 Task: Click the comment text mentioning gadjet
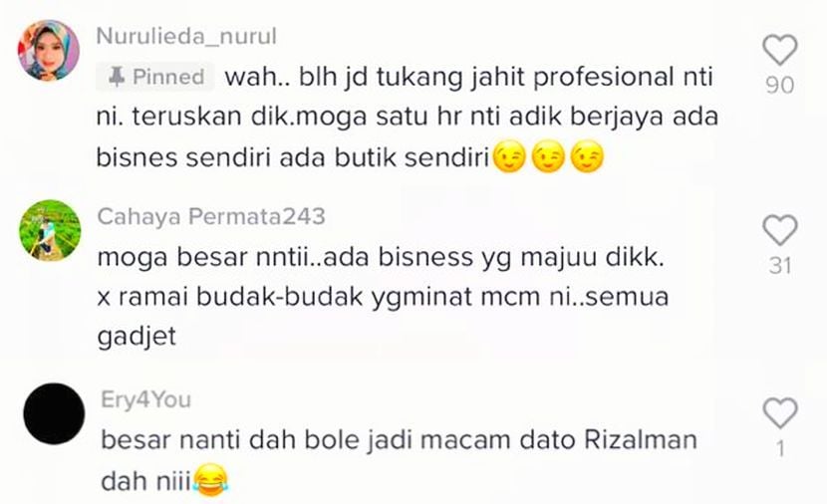click(x=383, y=296)
